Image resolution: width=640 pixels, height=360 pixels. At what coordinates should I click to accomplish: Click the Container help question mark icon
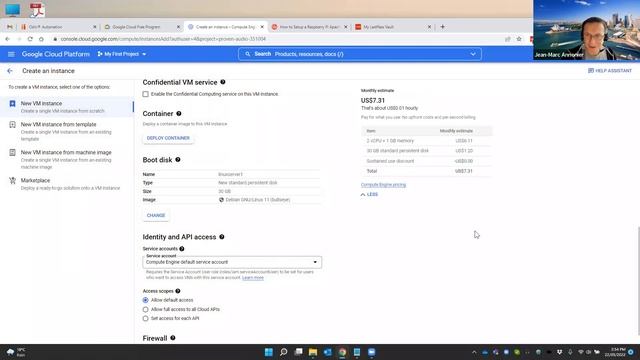pos(179,113)
